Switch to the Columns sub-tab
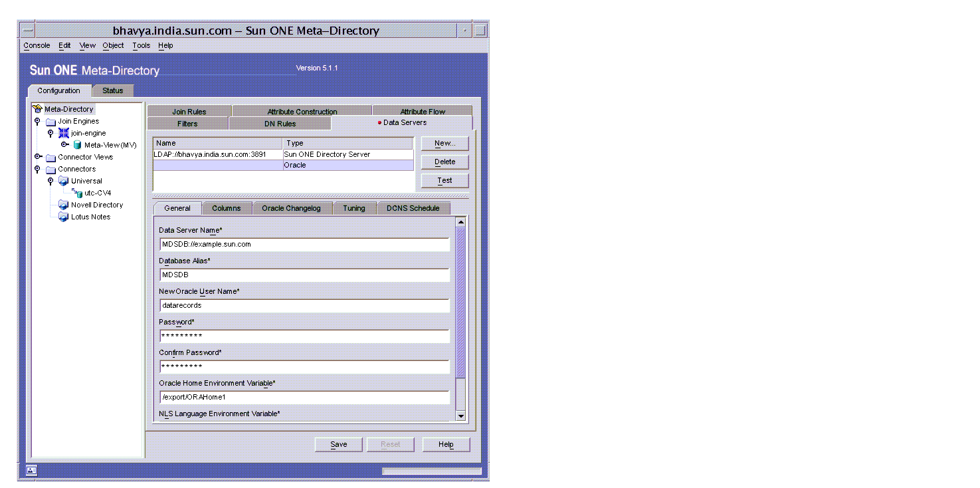Viewport: 980px width, 488px height. (x=227, y=208)
